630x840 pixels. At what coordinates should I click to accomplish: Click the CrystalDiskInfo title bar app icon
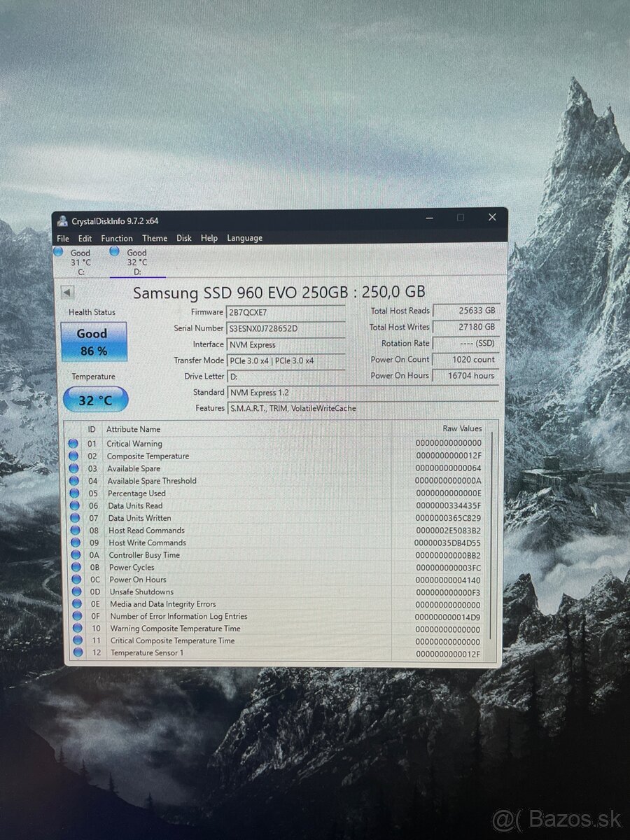tap(62, 220)
